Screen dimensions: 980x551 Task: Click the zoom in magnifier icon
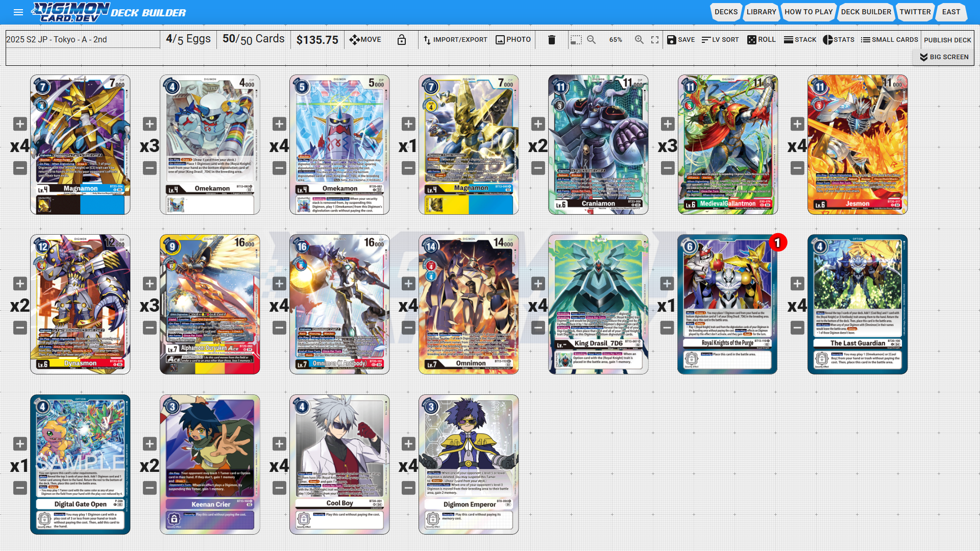(639, 40)
